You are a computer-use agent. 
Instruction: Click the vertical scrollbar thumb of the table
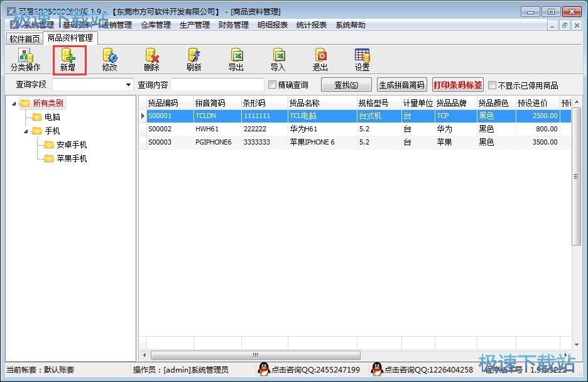click(576, 176)
